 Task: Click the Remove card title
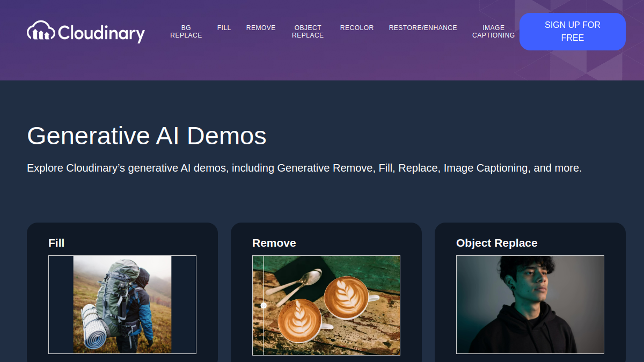tap(274, 243)
